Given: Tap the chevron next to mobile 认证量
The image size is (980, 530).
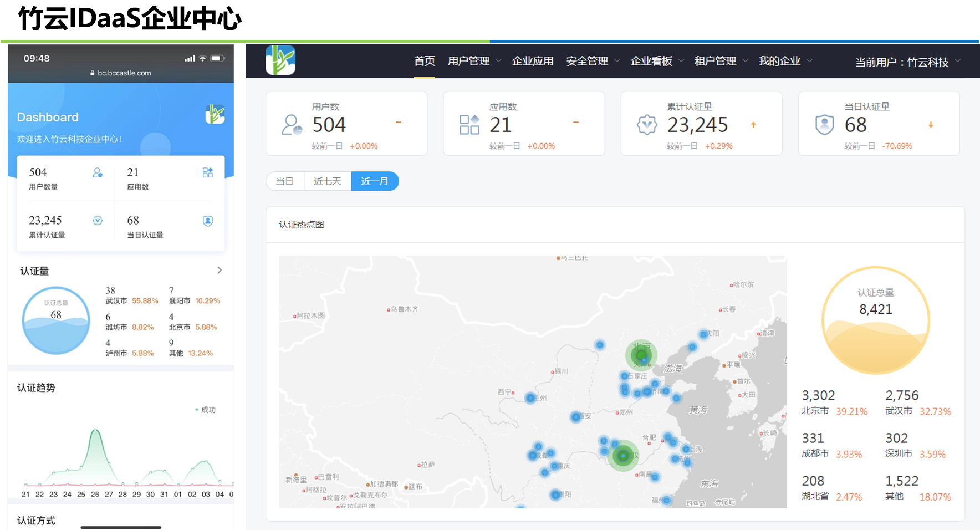Looking at the screenshot, I should pyautogui.click(x=220, y=270).
